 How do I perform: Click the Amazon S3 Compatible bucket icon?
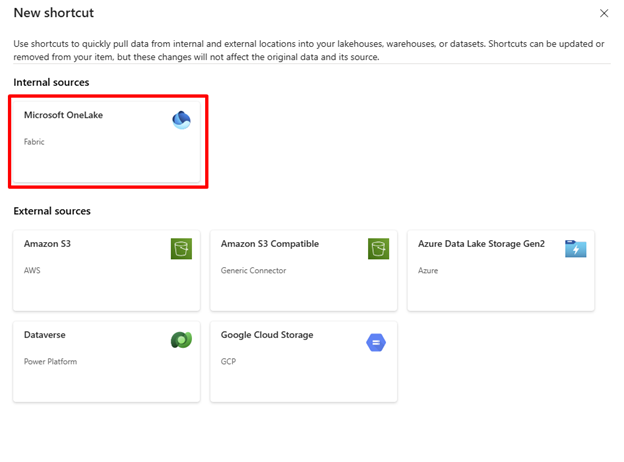coord(378,249)
